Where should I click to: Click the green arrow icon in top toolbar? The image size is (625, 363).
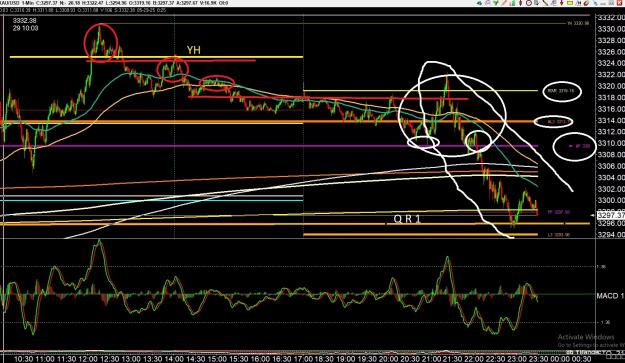pyautogui.click(x=495, y=3)
